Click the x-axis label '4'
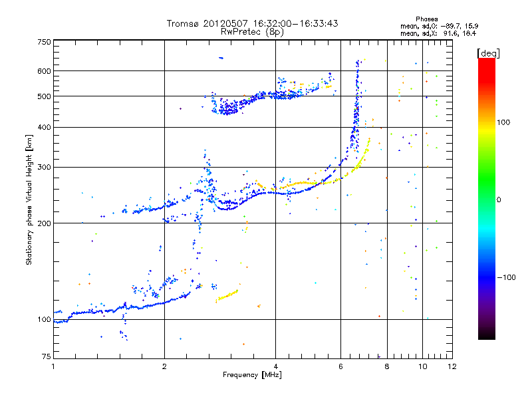 point(275,366)
